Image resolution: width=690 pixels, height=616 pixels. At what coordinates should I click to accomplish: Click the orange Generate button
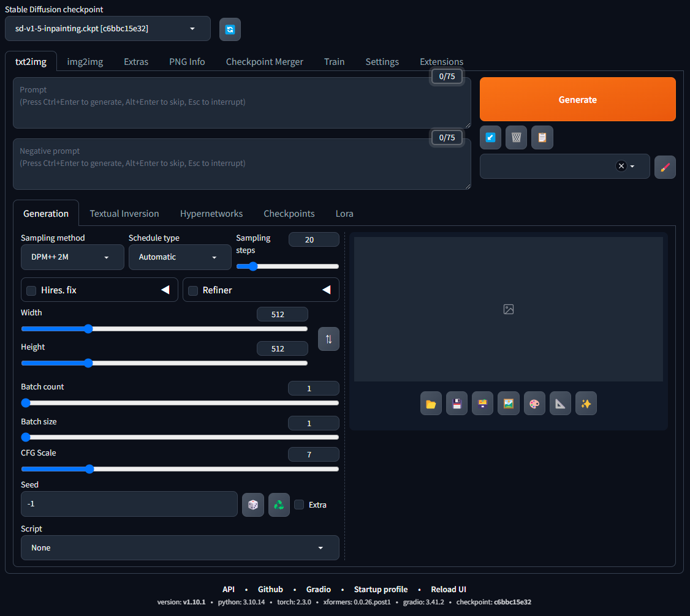click(578, 99)
